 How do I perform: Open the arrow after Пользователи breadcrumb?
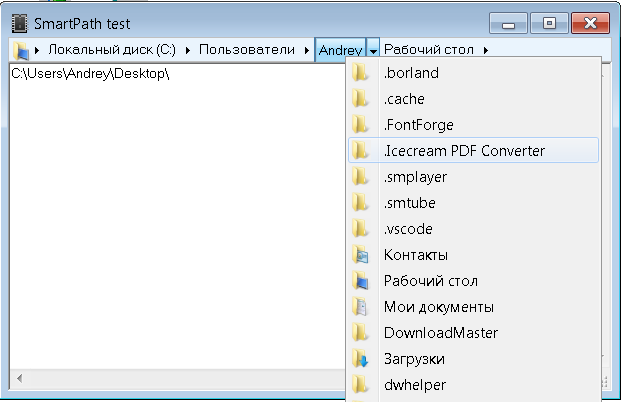pyautogui.click(x=306, y=50)
